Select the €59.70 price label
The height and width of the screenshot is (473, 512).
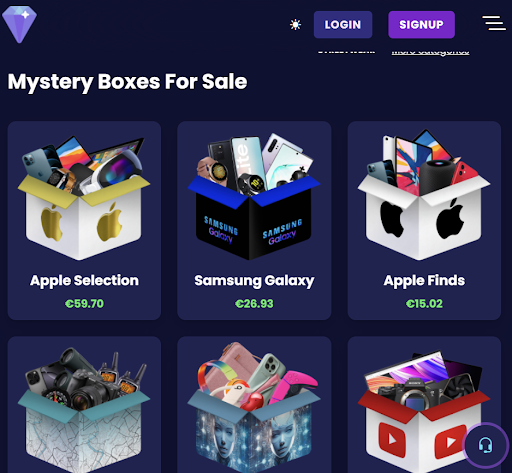(x=84, y=304)
